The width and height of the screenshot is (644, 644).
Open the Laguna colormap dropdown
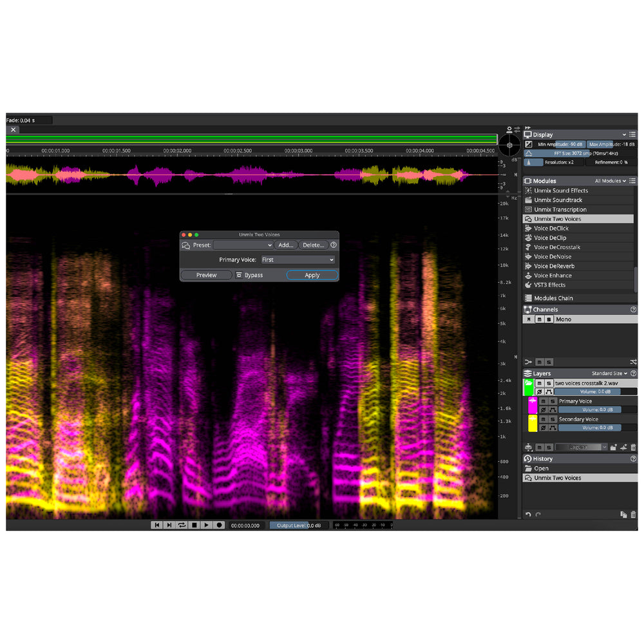coord(581,447)
